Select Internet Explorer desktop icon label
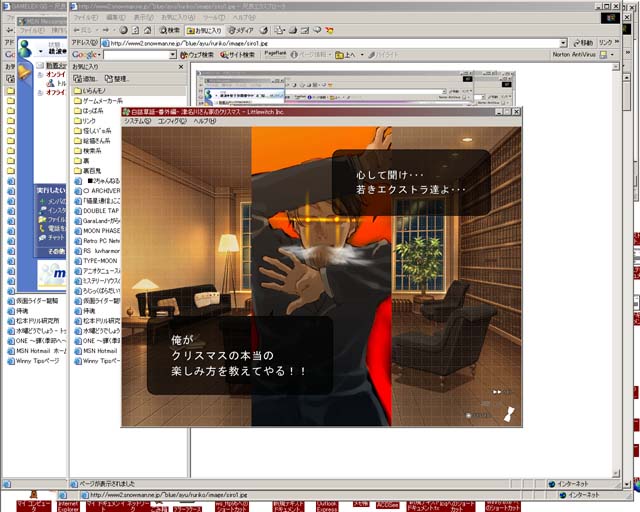Screen dimensions: 640x512 [68, 507]
